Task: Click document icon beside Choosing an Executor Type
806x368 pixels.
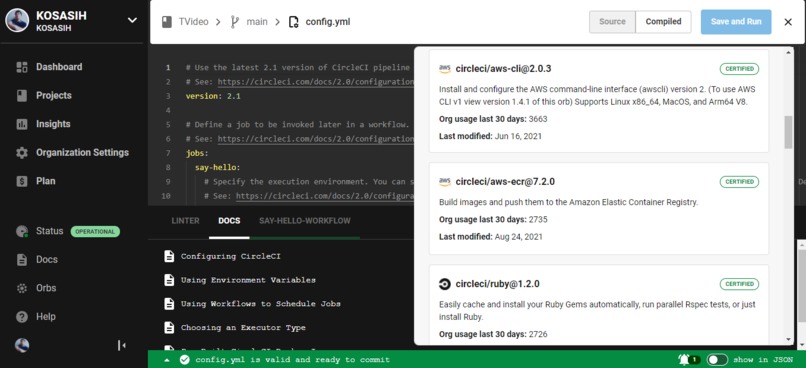Action: [169, 327]
